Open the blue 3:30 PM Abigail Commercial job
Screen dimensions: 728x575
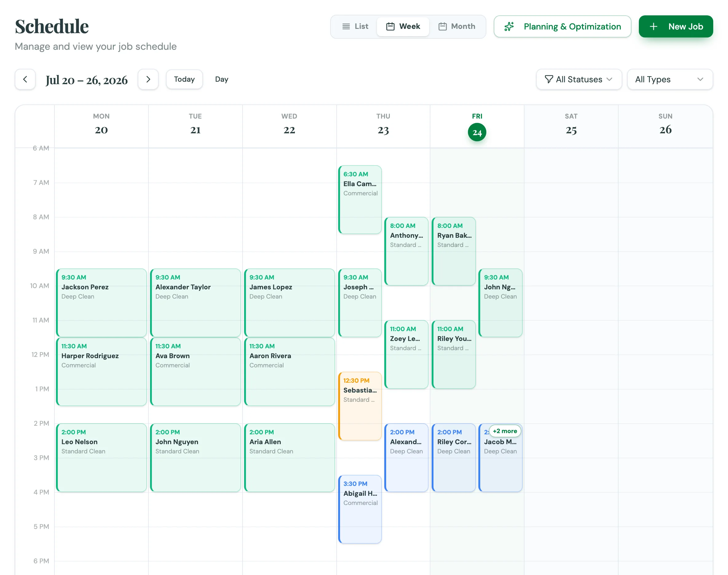pyautogui.click(x=360, y=509)
